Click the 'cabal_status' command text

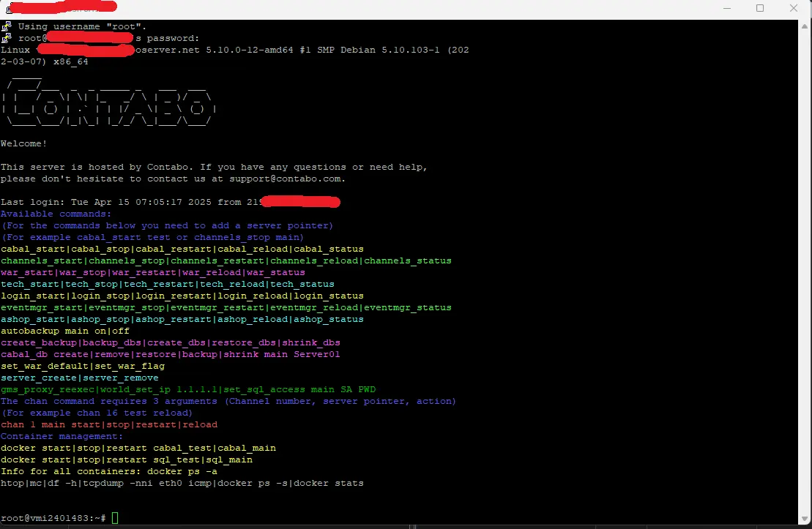click(x=329, y=249)
